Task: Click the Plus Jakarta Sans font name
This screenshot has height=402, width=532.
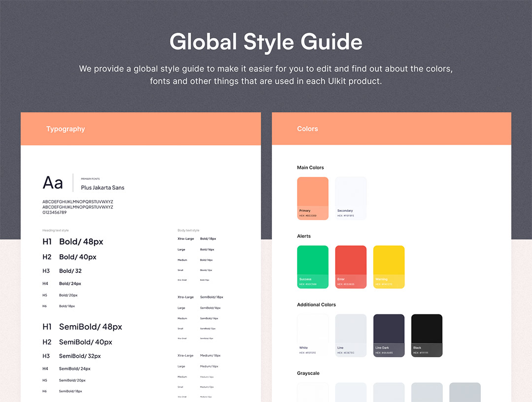Action: tap(102, 188)
